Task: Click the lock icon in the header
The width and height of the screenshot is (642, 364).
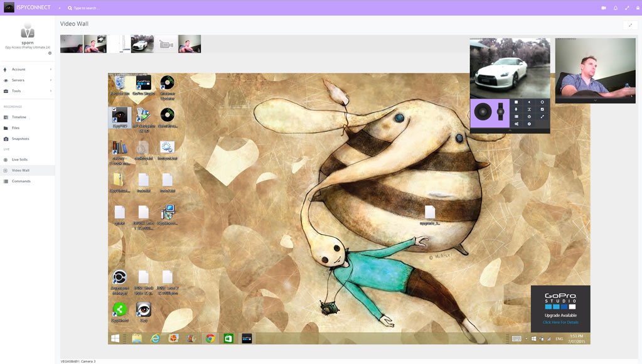Action: click(x=638, y=8)
